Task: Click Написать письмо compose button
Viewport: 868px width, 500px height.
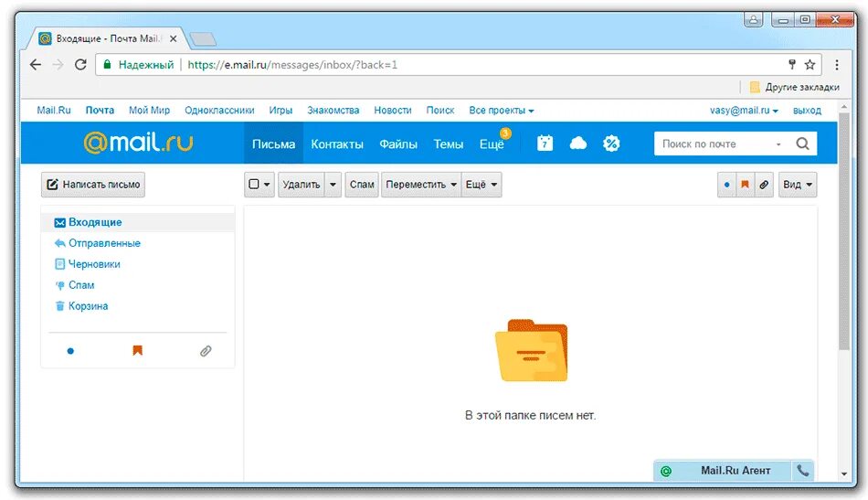Action: [x=93, y=185]
